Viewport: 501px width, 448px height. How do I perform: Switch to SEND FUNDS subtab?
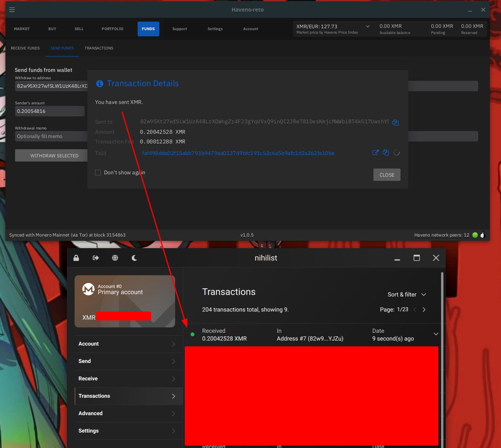tap(62, 48)
